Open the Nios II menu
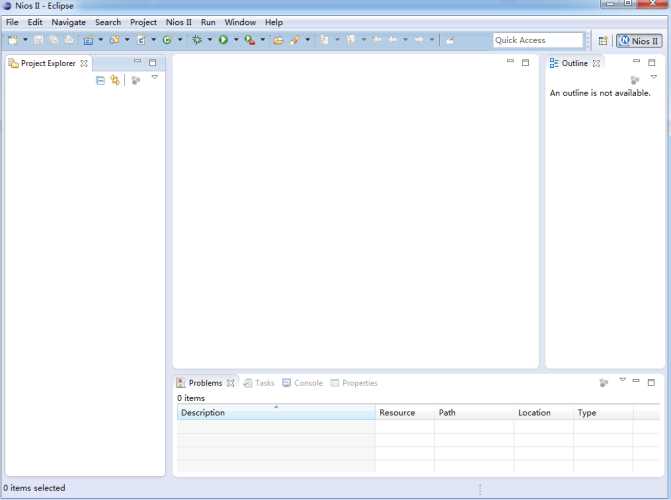Screen dimensions: 671x500 coord(178,22)
